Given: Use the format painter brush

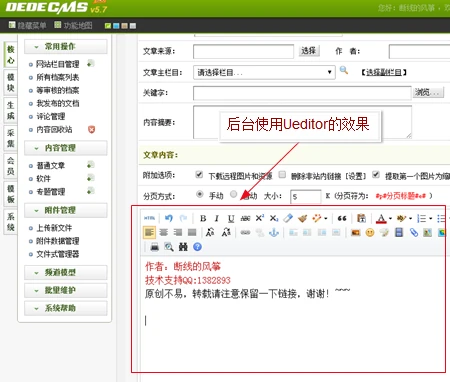Looking at the screenshot, I should [303, 218].
